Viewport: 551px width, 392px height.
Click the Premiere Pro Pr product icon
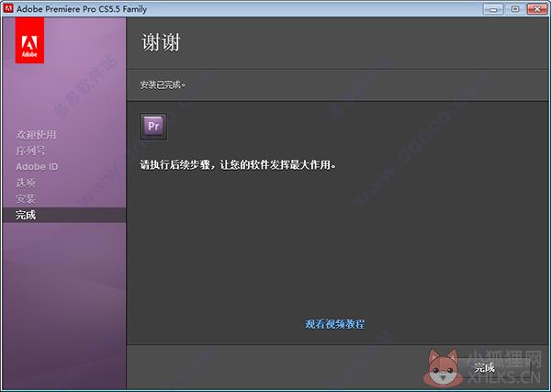coord(153,127)
